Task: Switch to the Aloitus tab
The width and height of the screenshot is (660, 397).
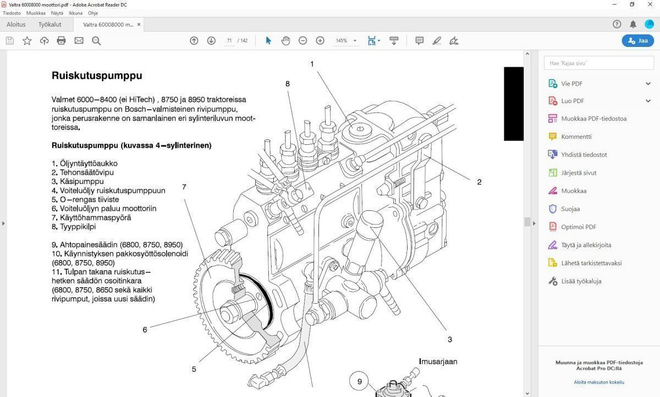Action: coord(16,24)
